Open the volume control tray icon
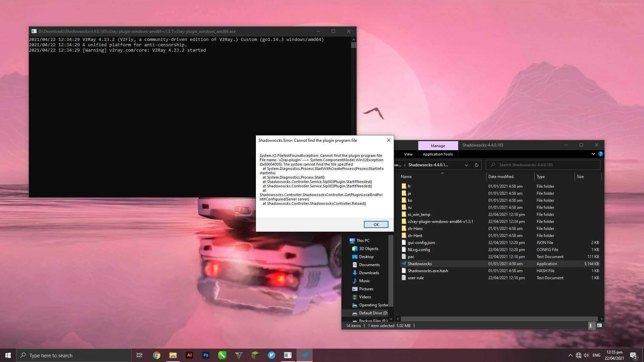This screenshot has width=644, height=362. [586, 355]
